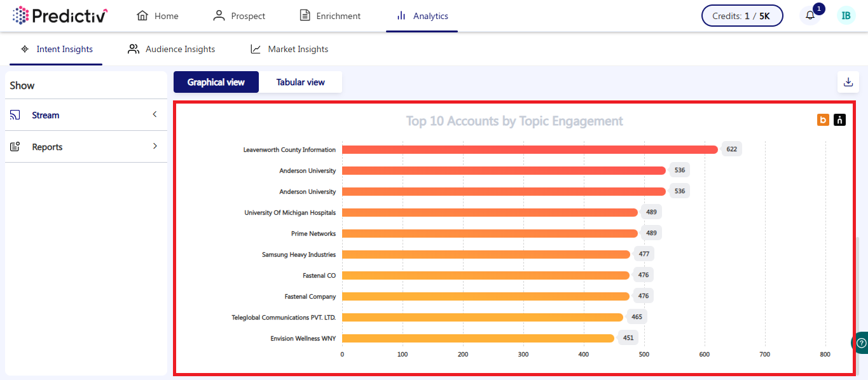Click the Audience Insights people icon

134,49
